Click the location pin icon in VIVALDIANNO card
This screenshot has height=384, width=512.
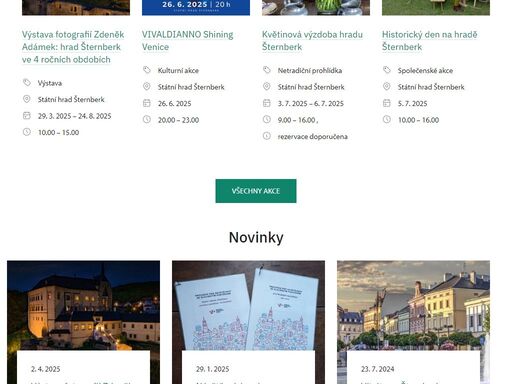click(x=147, y=87)
